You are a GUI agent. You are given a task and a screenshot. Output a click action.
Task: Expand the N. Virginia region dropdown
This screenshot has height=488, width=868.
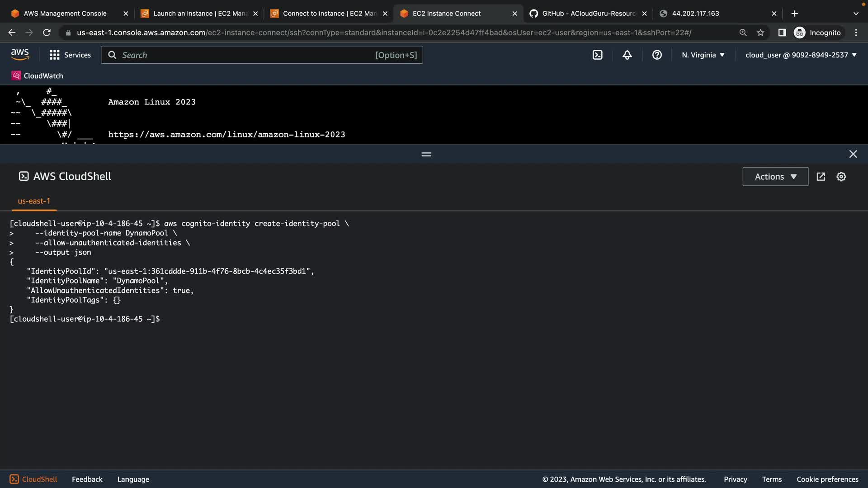[703, 55]
